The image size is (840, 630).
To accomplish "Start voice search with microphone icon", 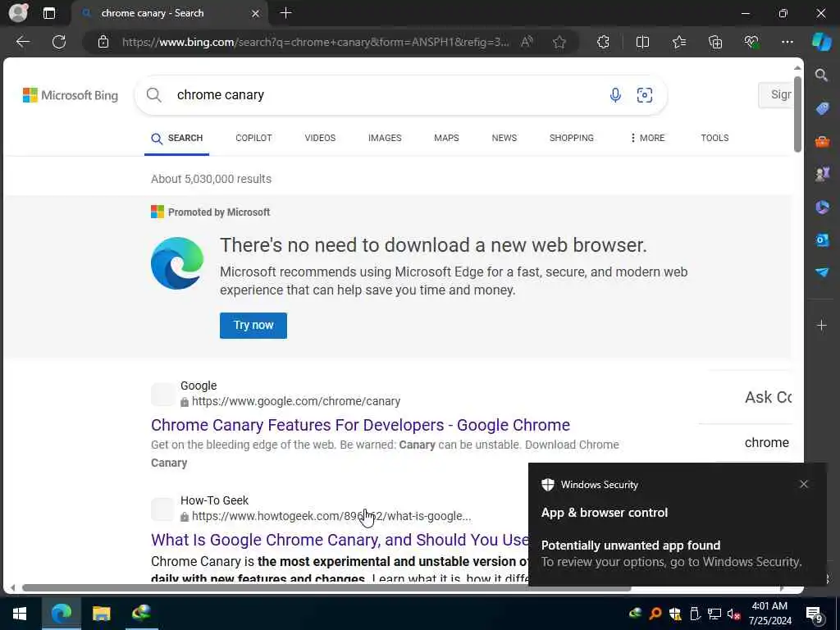I will 615,95.
